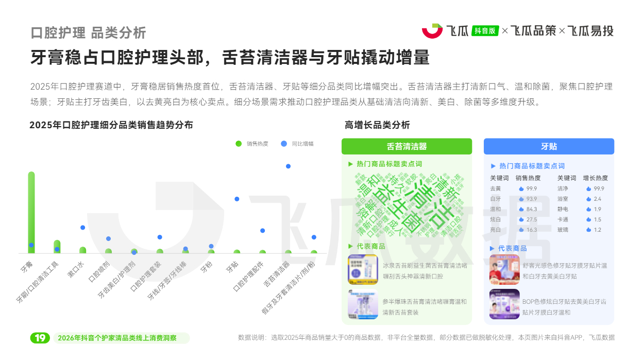Open the BOP色修炫白牙贴 product thumbnail
Viewport: 644px width, 362px height.
pos(504,304)
